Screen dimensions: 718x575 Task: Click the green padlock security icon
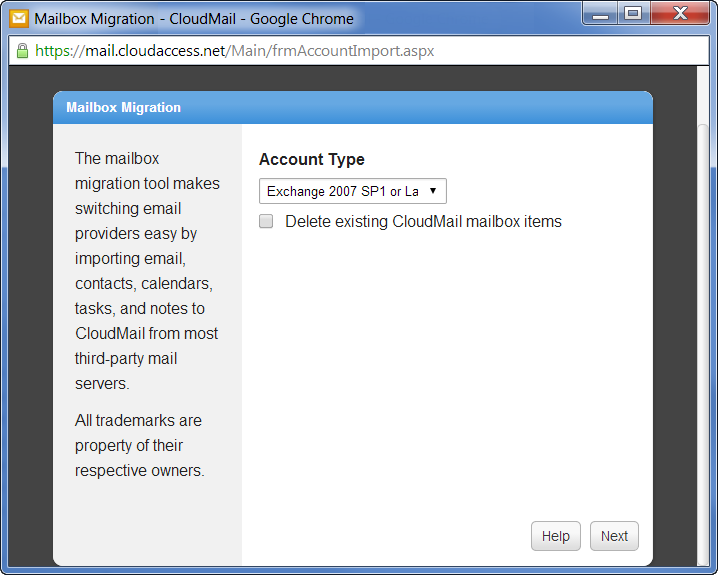click(x=22, y=50)
